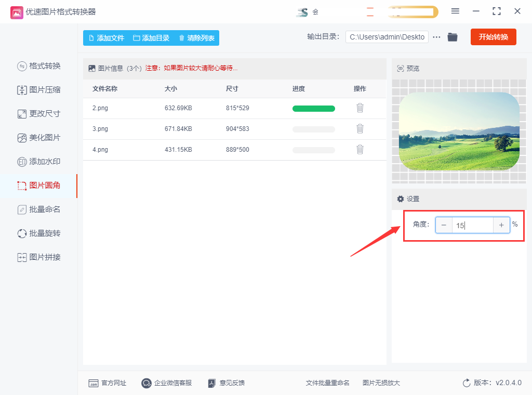Image resolution: width=532 pixels, height=395 pixels.
Task: Click the app logo icon
Action: click(17, 12)
